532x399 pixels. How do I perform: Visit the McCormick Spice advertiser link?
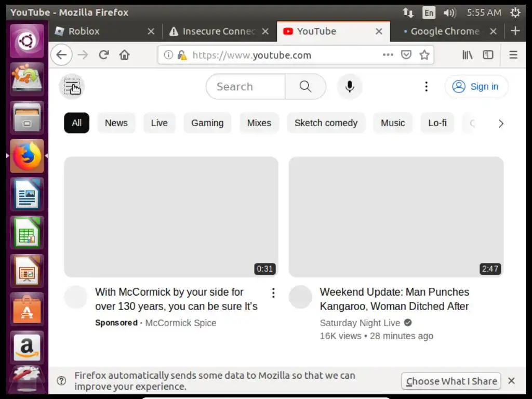pos(180,323)
